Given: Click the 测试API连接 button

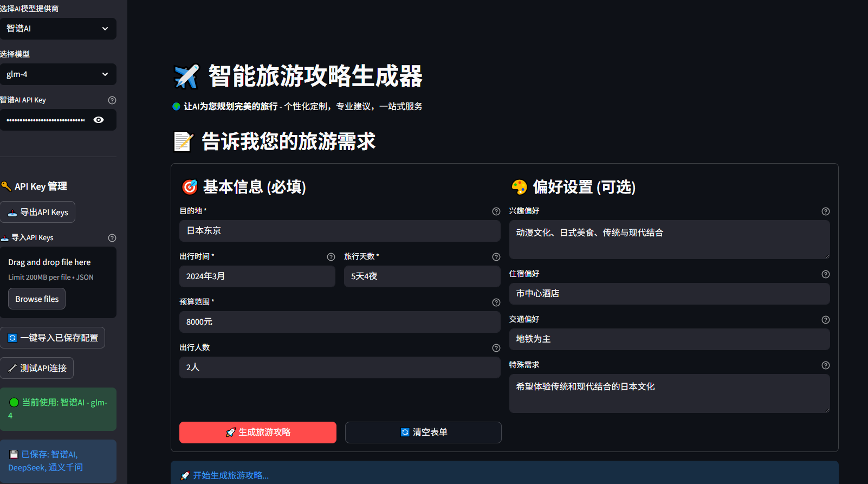Looking at the screenshot, I should pyautogui.click(x=37, y=368).
